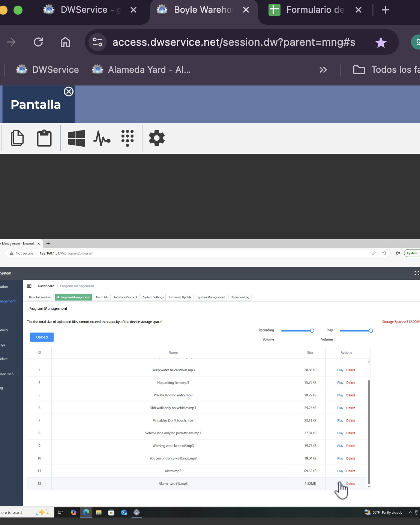Viewport: 420px width, 525px height.
Task: Click the file table vertical scrollbar
Action: 369,432
